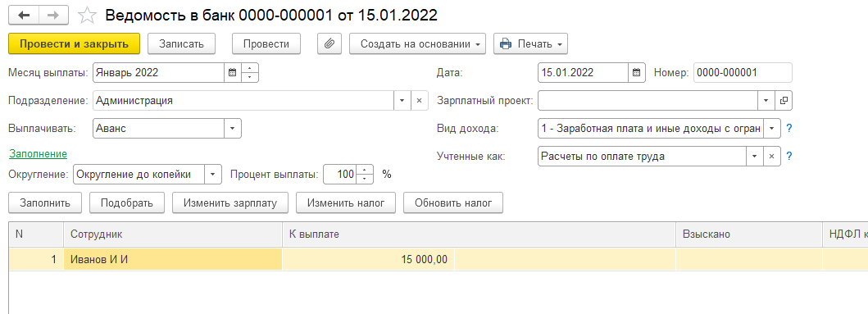The height and width of the screenshot is (314, 868).
Task: Open the Вид дохода dropdown list
Action: pos(772,129)
